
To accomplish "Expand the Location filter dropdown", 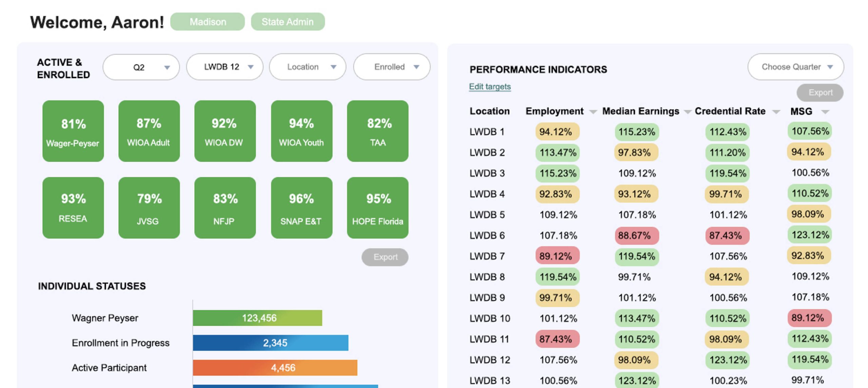I will [308, 67].
